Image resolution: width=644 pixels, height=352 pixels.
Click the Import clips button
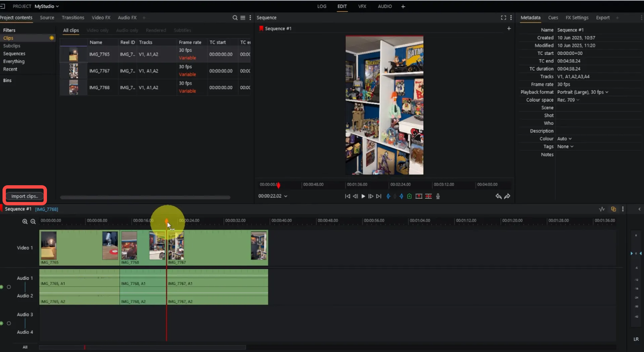[x=24, y=196]
